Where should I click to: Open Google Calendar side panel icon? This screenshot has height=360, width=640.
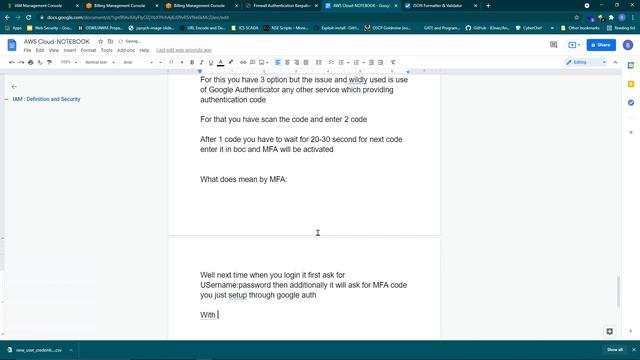click(631, 65)
